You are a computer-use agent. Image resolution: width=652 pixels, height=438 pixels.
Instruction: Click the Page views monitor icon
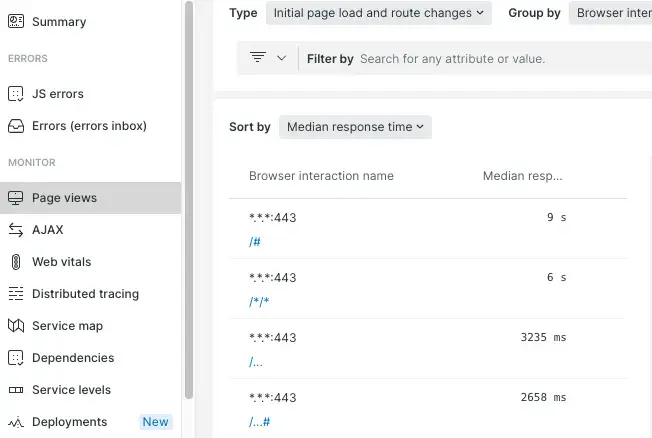[x=15, y=198]
